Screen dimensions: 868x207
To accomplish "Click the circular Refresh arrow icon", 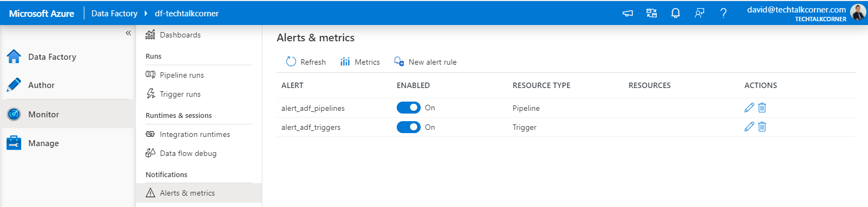I will pyautogui.click(x=291, y=62).
